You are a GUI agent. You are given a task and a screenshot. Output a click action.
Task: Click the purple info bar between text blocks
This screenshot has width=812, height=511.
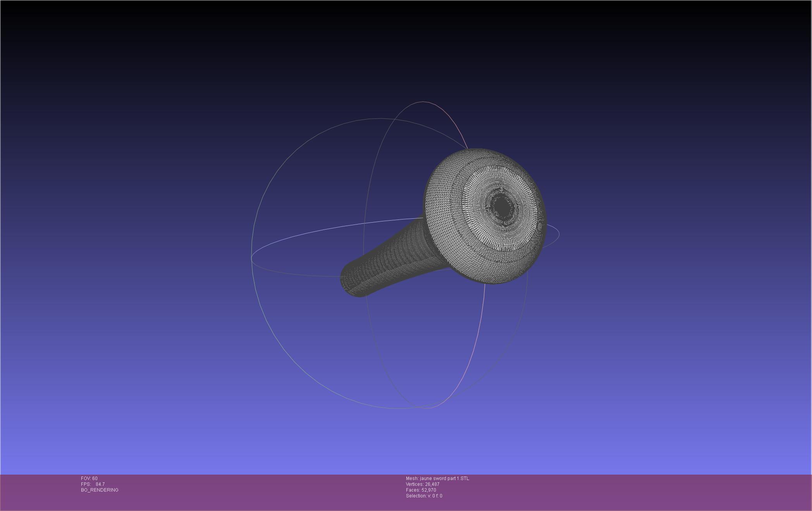coord(252,492)
